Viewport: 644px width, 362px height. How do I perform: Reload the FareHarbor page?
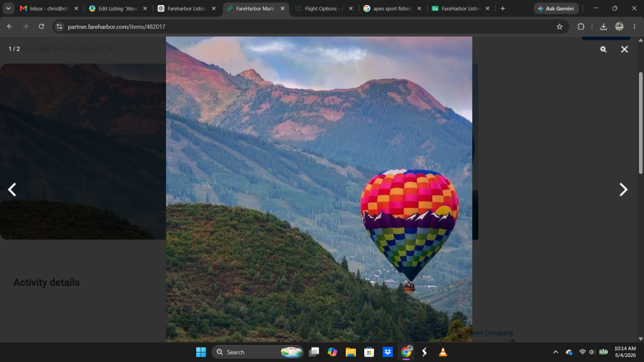(x=42, y=26)
